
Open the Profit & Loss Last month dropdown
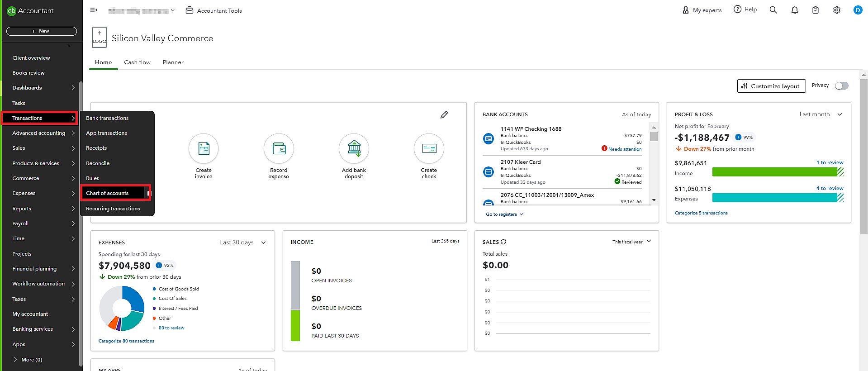[821, 114]
